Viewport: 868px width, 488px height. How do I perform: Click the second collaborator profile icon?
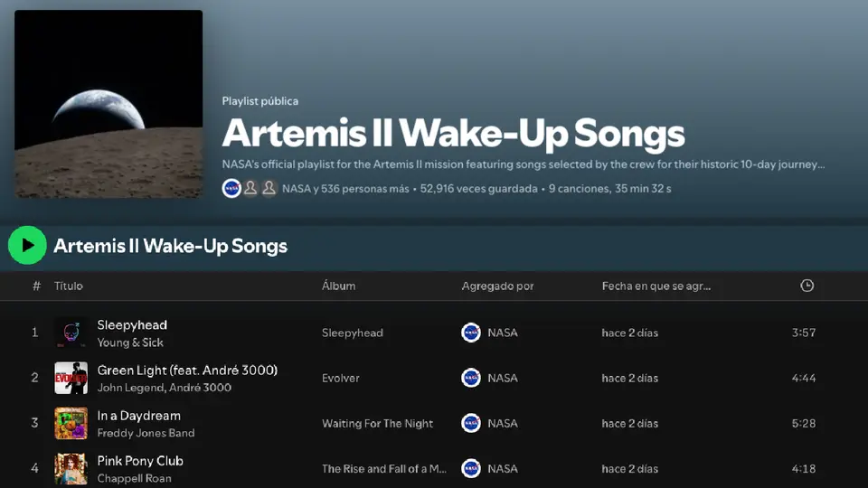tap(250, 189)
